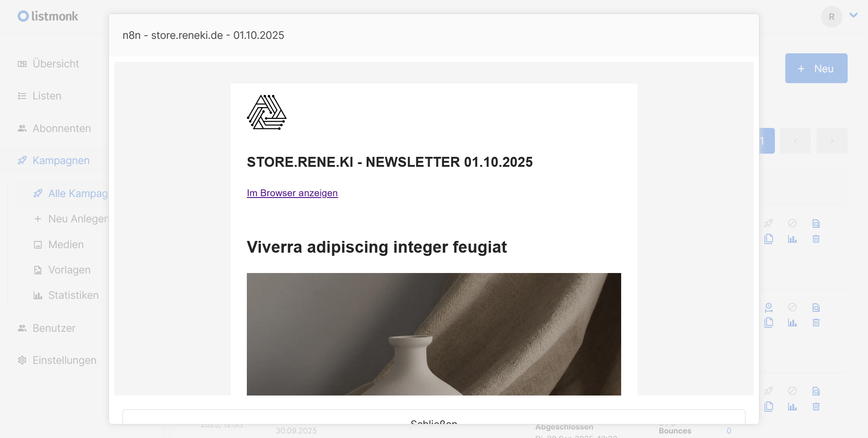
Task: Click the R user avatar
Action: coord(831,17)
